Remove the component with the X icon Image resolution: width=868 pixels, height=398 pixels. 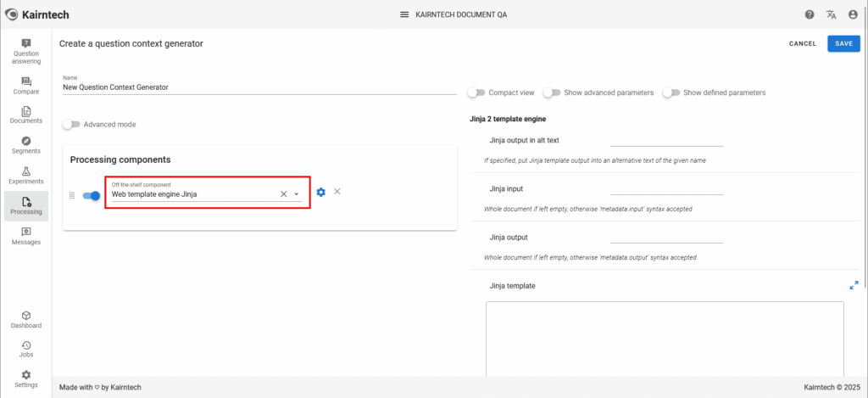click(x=337, y=192)
